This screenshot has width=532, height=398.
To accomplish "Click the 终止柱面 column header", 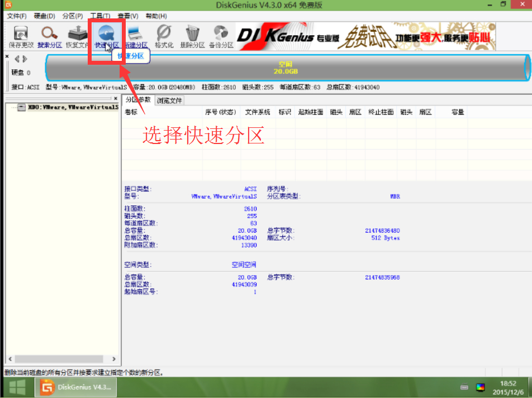I will pyautogui.click(x=381, y=112).
